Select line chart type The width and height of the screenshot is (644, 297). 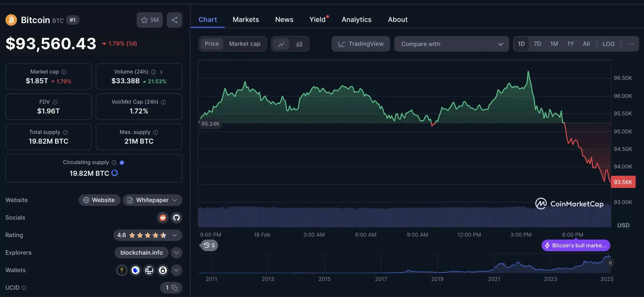coord(281,44)
